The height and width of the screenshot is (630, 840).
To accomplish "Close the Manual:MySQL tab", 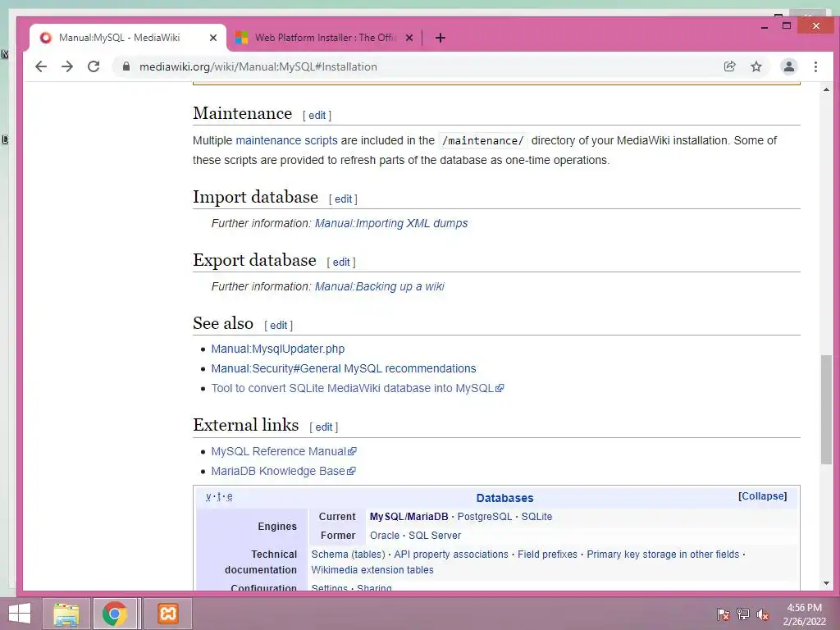I will (x=212, y=38).
